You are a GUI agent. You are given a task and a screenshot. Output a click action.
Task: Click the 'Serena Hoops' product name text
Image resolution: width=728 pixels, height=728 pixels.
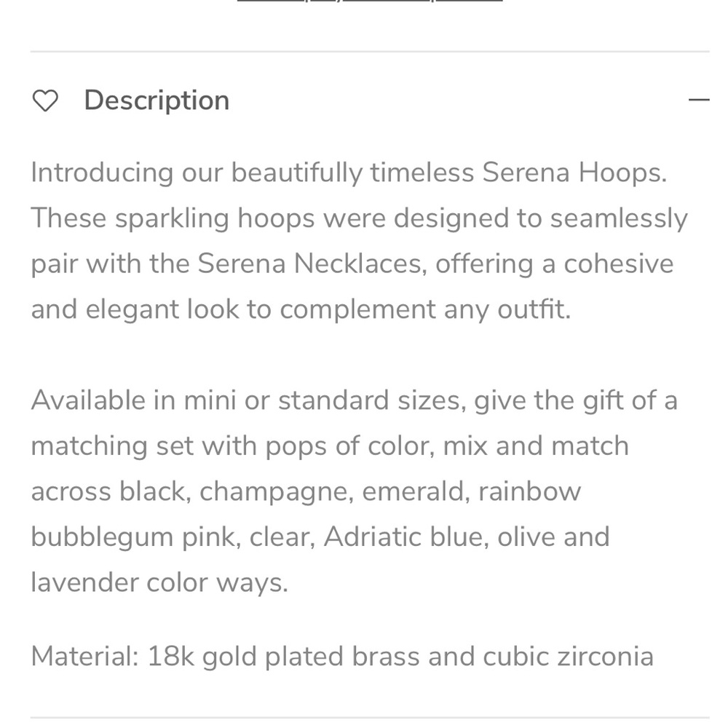574,173
